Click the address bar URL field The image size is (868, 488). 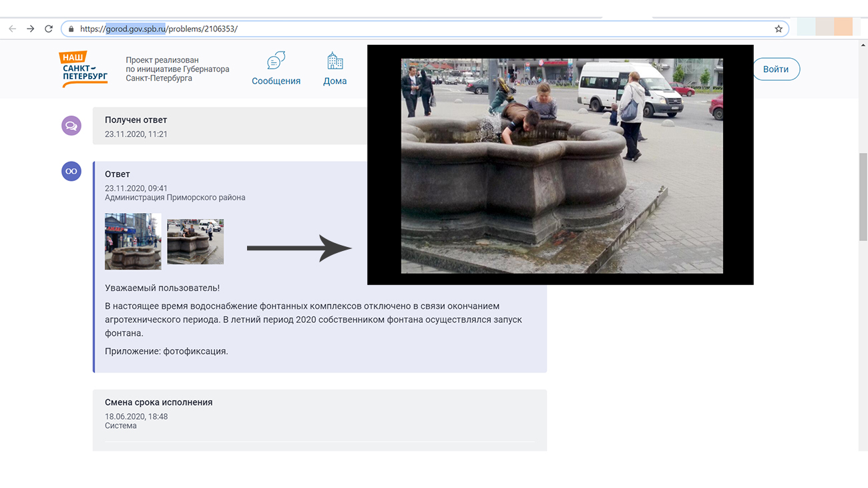[x=425, y=29]
